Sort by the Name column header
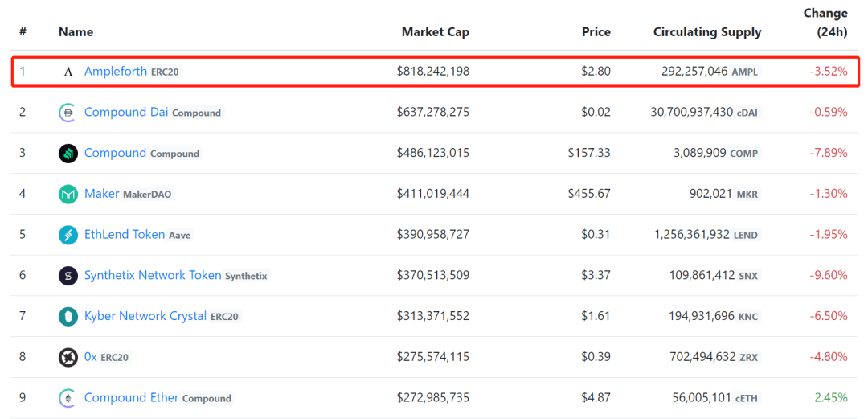Screen dimensions: 868x419 pos(76,32)
